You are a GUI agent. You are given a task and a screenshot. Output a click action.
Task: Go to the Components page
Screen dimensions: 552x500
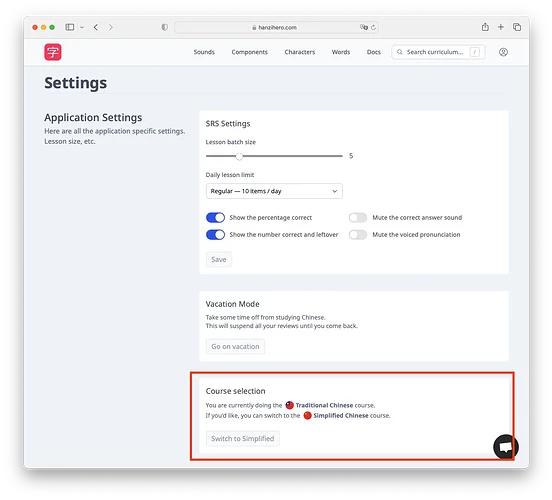(x=250, y=52)
